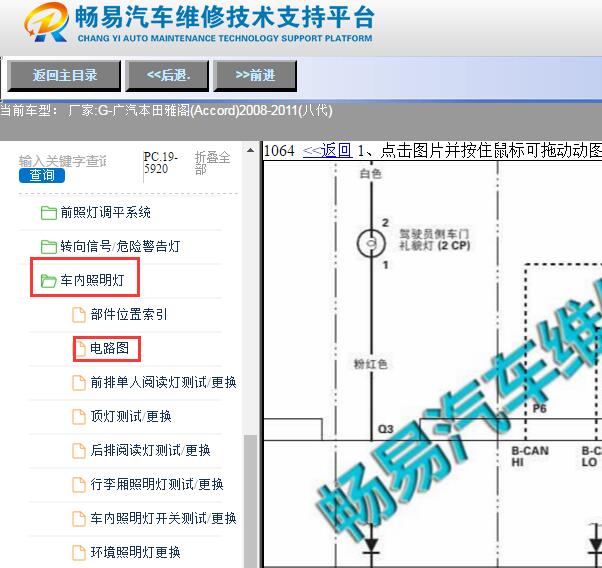
Task: Open the 后排阅读灯测试/更换 page
Action: tap(150, 450)
